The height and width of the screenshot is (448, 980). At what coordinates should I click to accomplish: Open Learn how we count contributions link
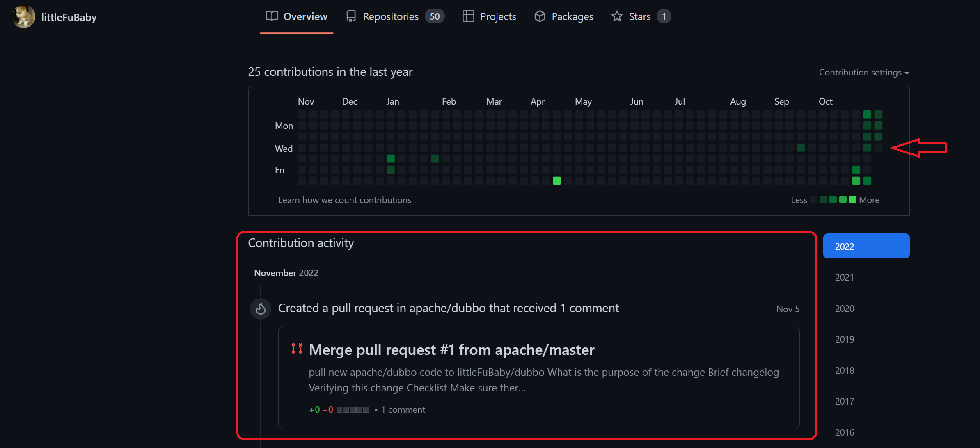(345, 200)
